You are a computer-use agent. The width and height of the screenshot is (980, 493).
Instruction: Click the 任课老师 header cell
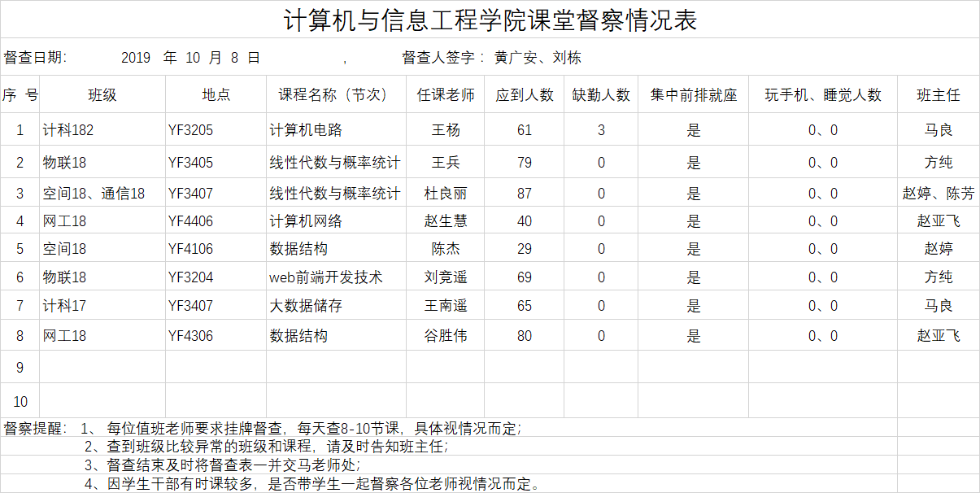tap(446, 95)
